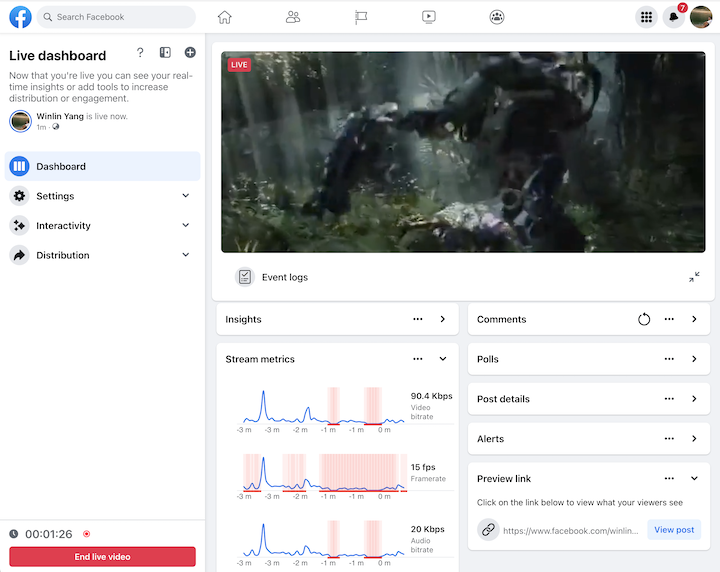Open the apps grid menu

pyautogui.click(x=646, y=17)
